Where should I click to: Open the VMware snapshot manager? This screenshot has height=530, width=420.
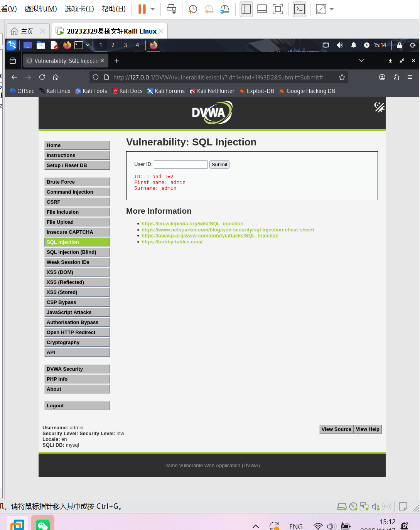pos(225,9)
